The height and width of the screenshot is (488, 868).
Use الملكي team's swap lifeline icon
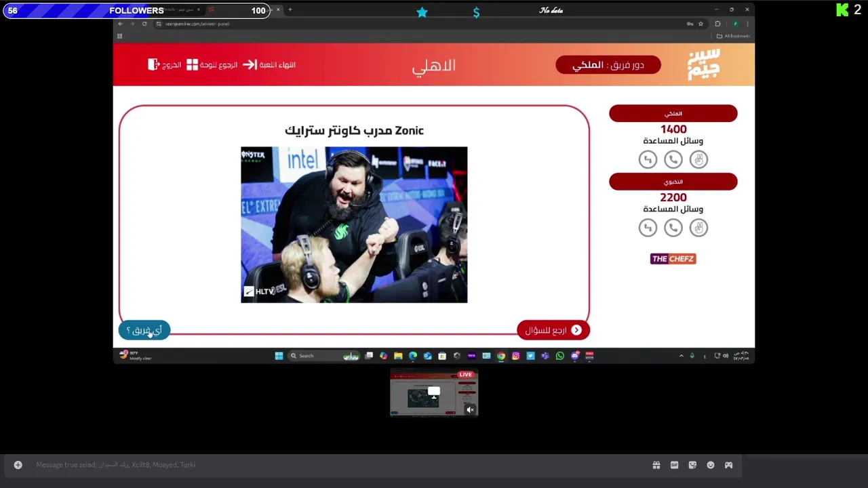pyautogui.click(x=648, y=159)
